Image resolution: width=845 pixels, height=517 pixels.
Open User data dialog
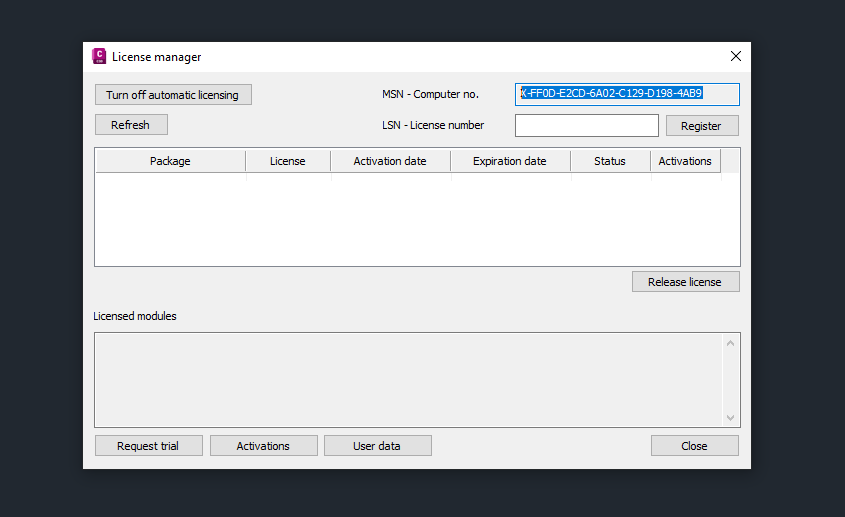tap(377, 446)
